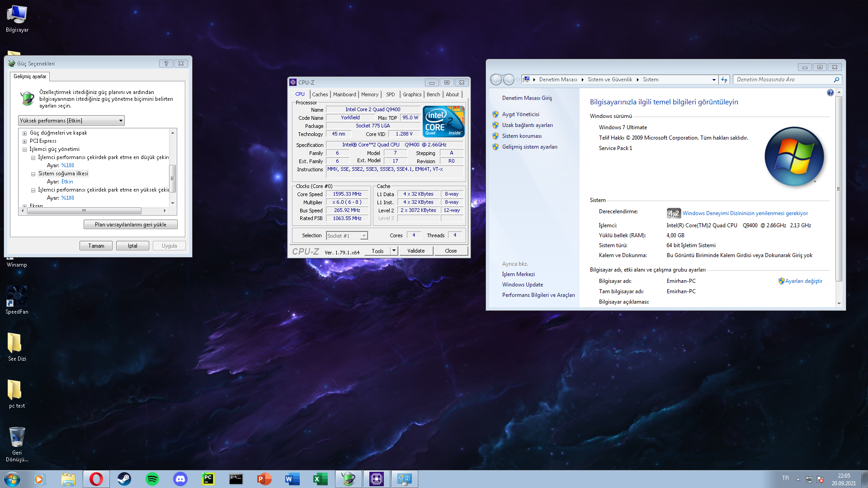Launch Discord from the taskbar

(180, 479)
